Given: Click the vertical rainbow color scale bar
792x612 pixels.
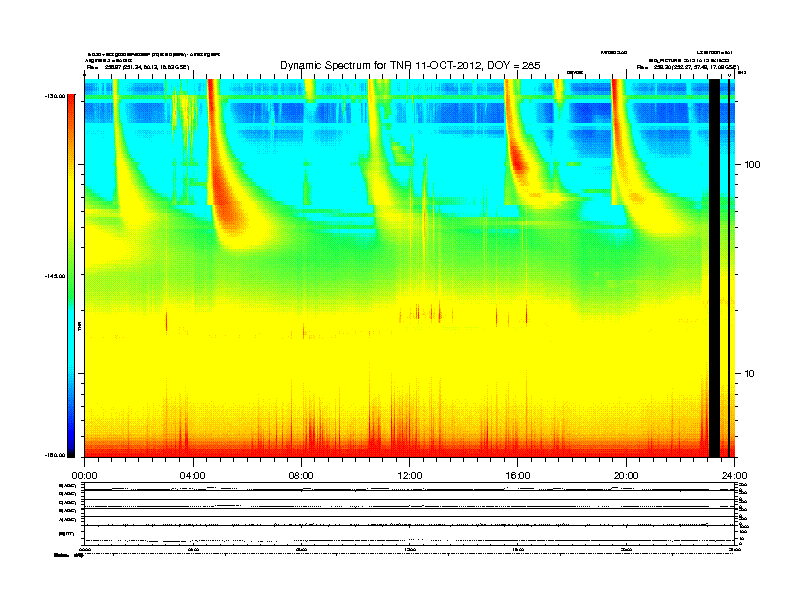Looking at the screenshot, I should click(71, 276).
